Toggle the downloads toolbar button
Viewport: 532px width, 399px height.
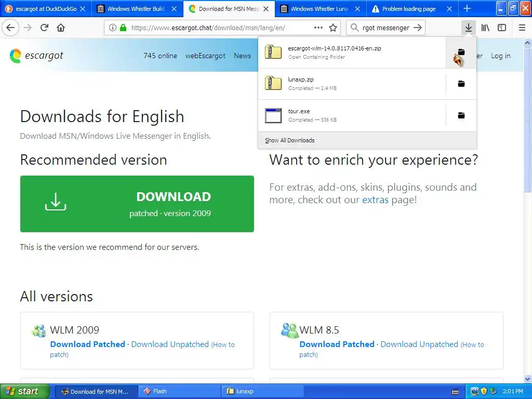tap(469, 28)
